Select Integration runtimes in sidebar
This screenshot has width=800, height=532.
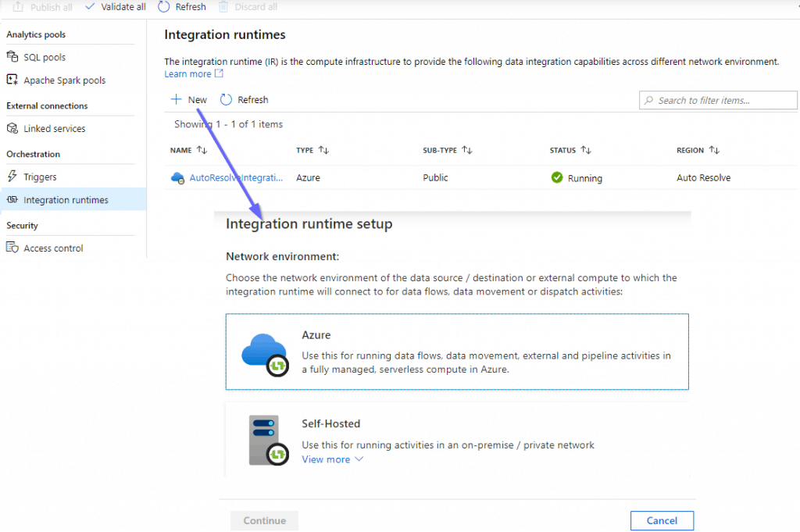coord(73,199)
